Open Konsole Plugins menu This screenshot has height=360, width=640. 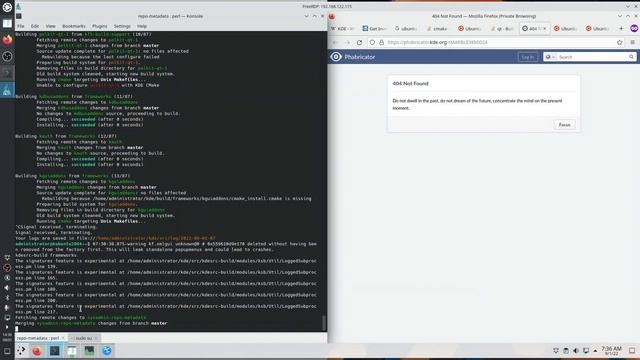tap(100, 26)
